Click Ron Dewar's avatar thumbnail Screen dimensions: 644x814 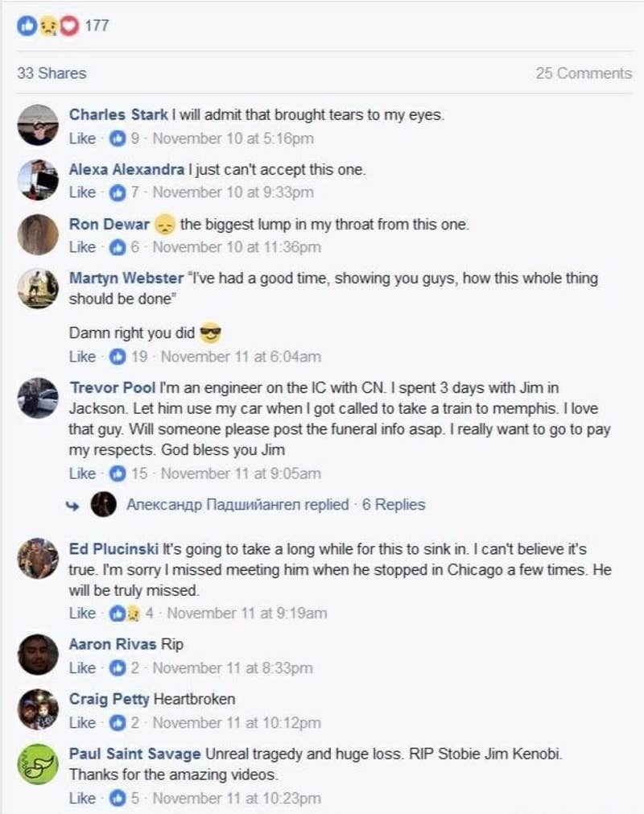tap(38, 234)
